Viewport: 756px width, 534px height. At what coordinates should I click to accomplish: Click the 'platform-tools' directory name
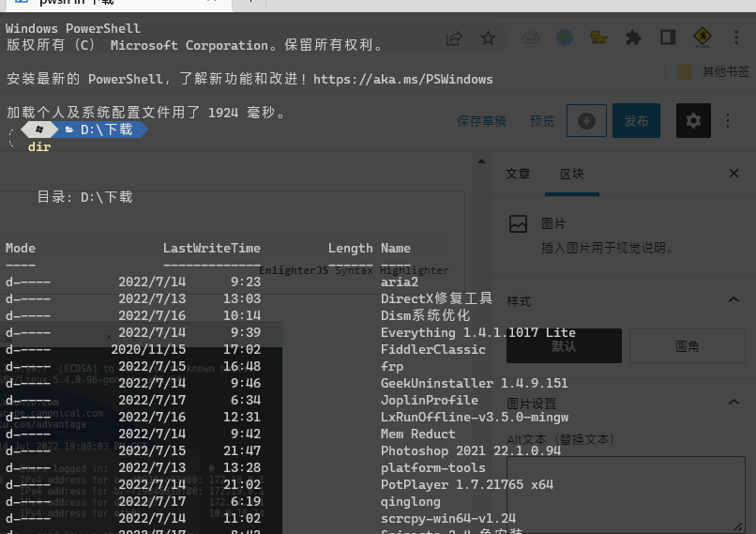tap(433, 468)
